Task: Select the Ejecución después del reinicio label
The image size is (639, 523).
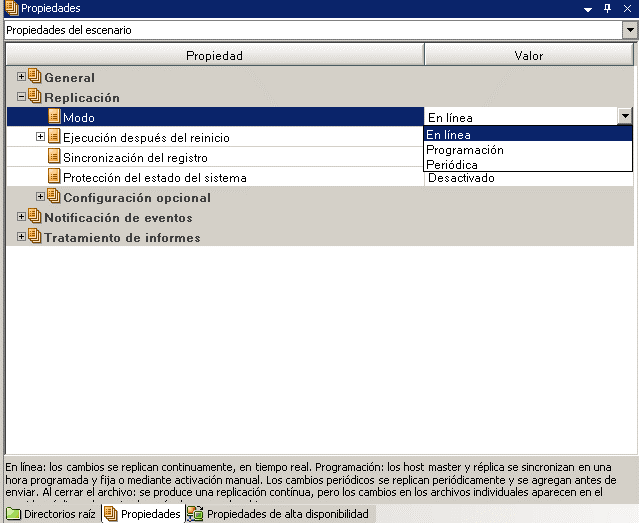Action: click(146, 138)
